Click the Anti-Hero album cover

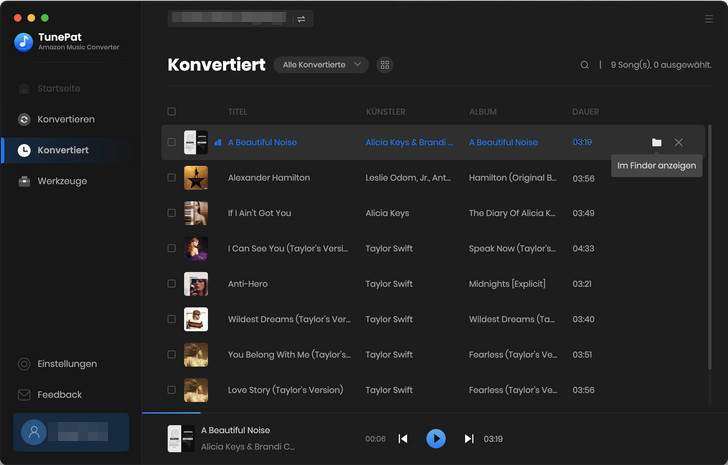[x=196, y=284]
